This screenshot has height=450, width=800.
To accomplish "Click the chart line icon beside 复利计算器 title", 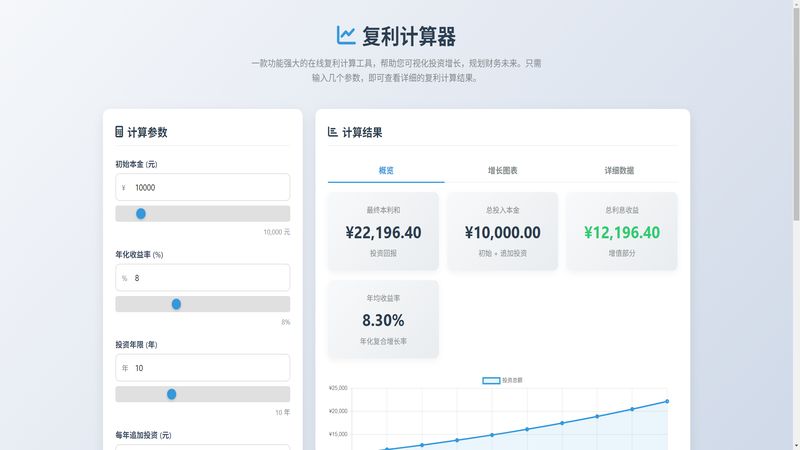I will [x=346, y=36].
